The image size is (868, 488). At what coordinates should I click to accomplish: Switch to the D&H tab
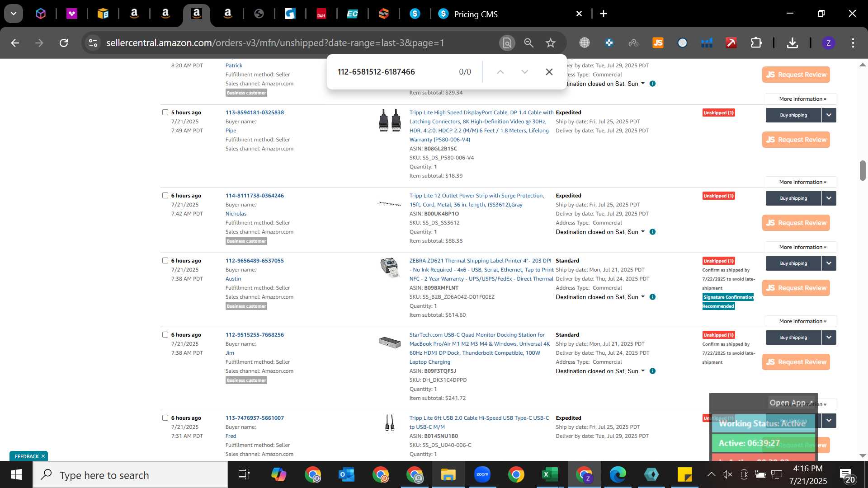pos(321,14)
